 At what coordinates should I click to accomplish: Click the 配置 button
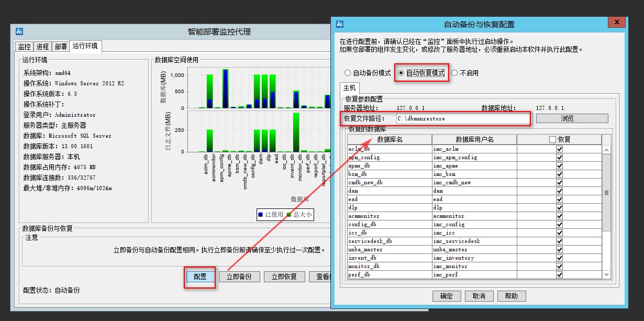point(200,277)
